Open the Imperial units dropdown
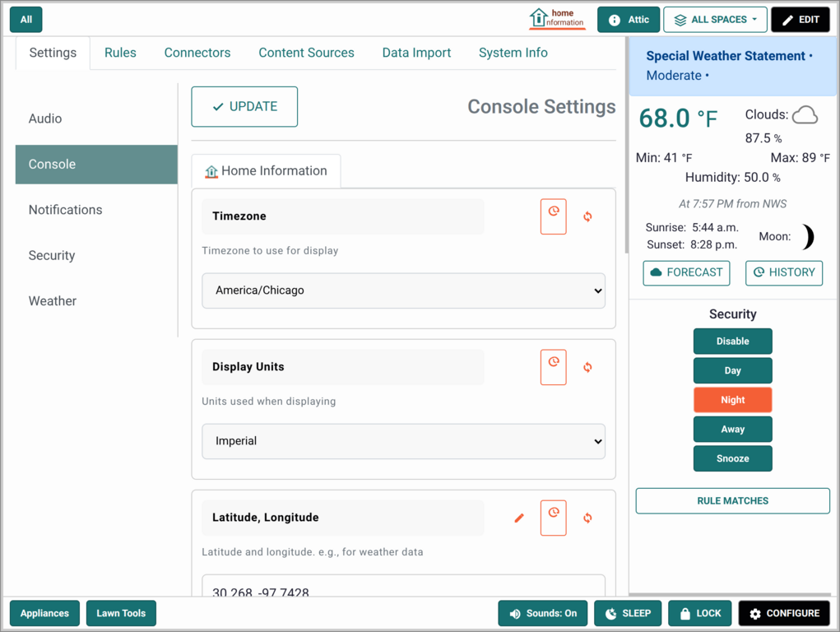The image size is (840, 632). pyautogui.click(x=403, y=441)
